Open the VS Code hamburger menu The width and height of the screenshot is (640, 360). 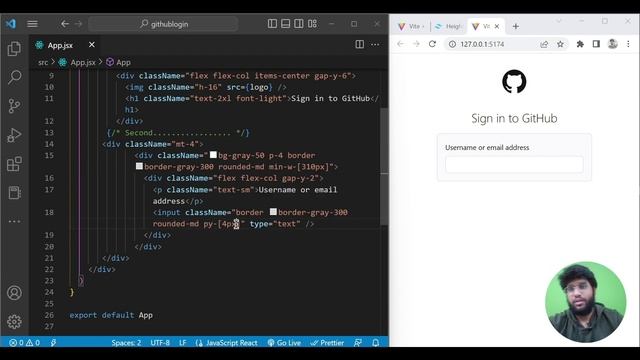[x=33, y=24]
